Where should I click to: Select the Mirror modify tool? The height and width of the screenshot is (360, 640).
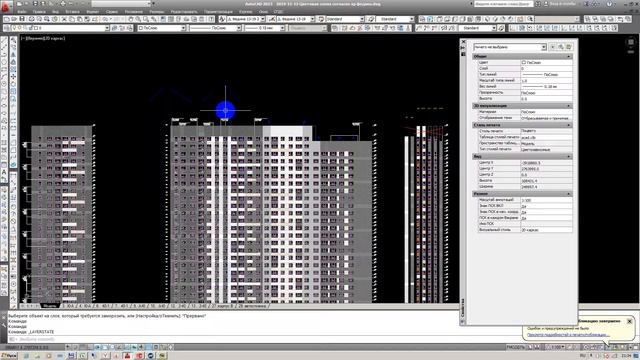[x=13, y=55]
